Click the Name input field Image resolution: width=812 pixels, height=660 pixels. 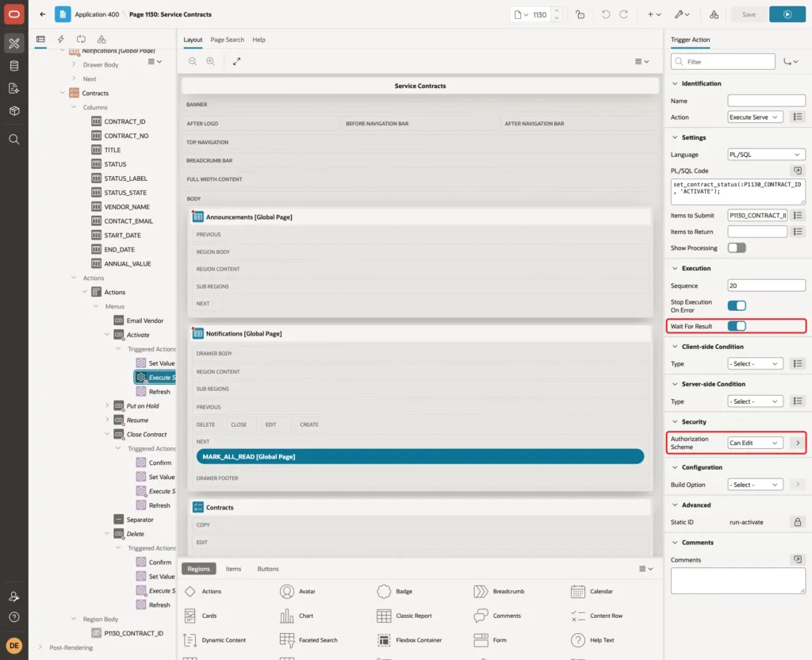pyautogui.click(x=767, y=101)
